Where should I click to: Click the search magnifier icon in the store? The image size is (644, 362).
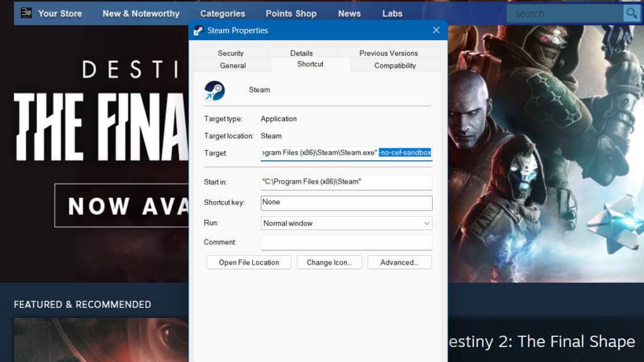point(631,13)
